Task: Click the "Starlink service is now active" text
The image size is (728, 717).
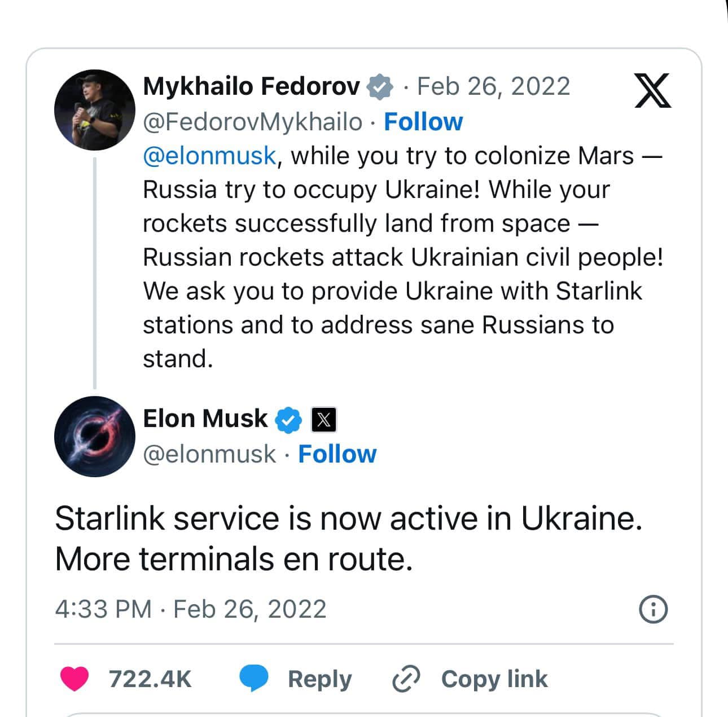Action: click(348, 519)
